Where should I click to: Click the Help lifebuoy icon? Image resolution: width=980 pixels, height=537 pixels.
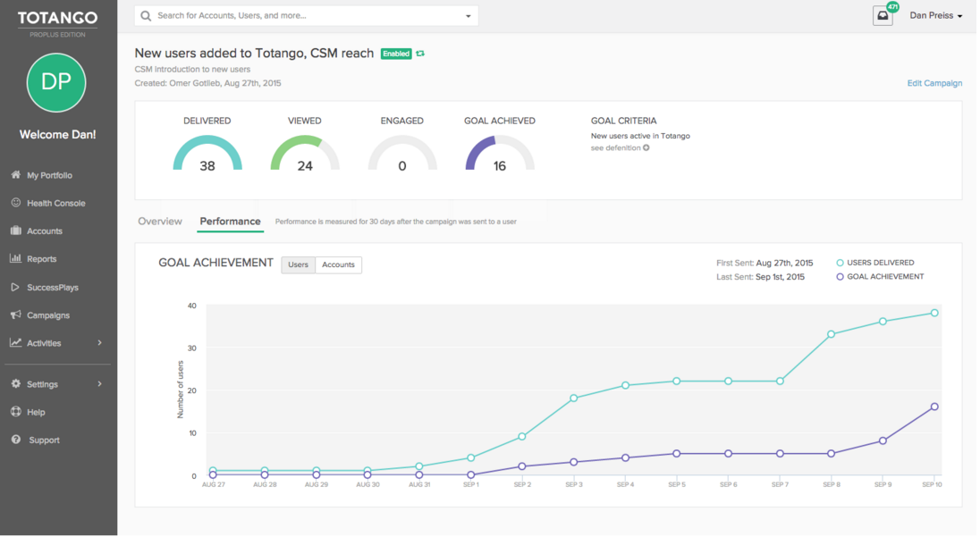15,412
